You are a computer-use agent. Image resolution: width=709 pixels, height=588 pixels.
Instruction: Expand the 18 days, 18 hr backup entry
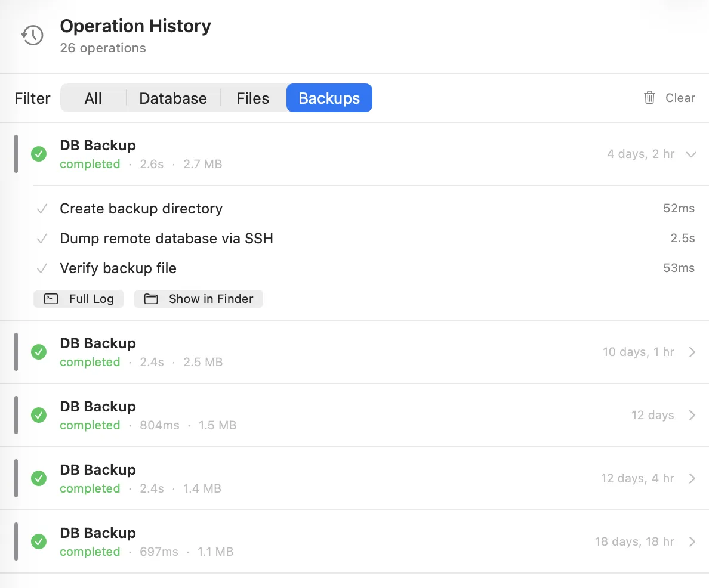692,542
